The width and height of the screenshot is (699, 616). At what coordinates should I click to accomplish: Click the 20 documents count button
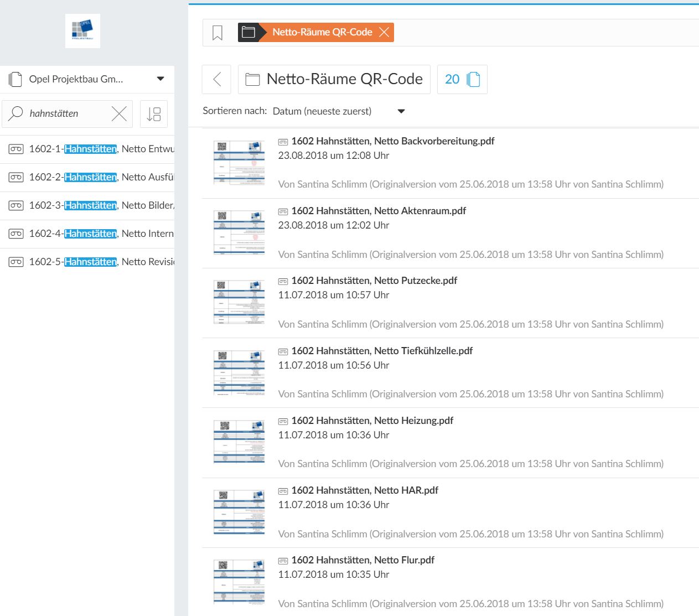point(462,79)
